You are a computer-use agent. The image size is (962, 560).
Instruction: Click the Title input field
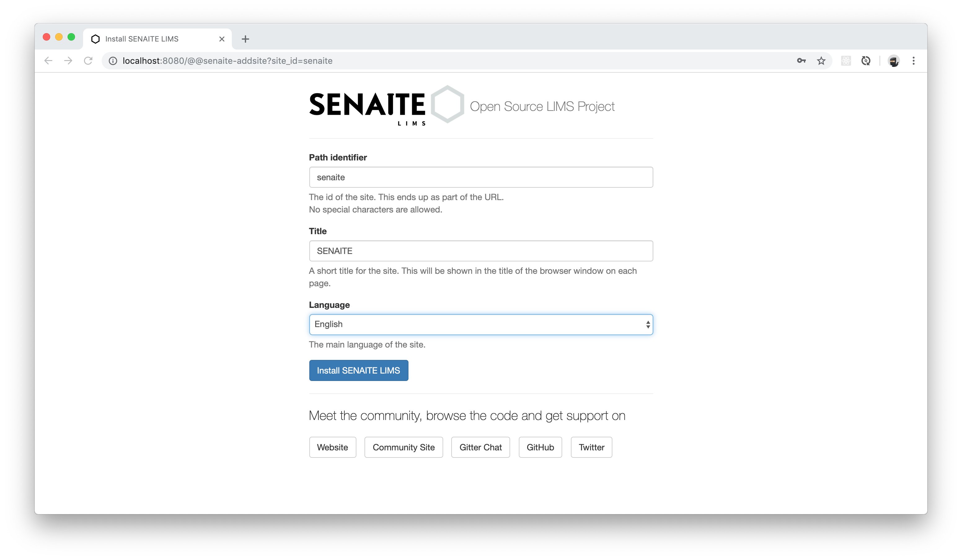pos(481,251)
